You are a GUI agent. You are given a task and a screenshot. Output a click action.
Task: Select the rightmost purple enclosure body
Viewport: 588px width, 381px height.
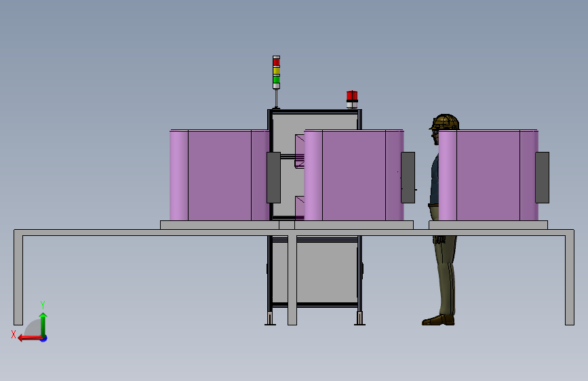pos(488,175)
